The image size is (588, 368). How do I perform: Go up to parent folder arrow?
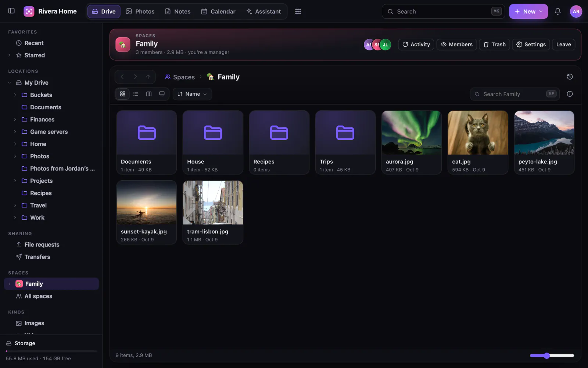click(148, 77)
